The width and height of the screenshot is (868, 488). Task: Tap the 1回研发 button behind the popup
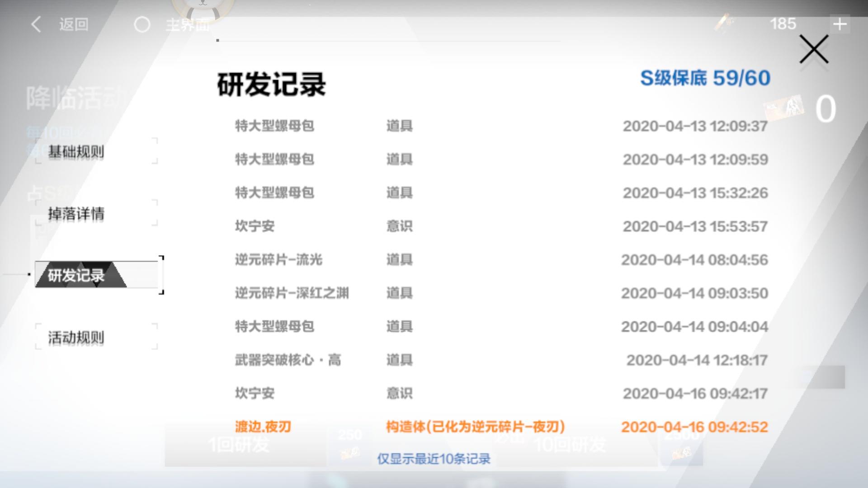click(x=245, y=445)
